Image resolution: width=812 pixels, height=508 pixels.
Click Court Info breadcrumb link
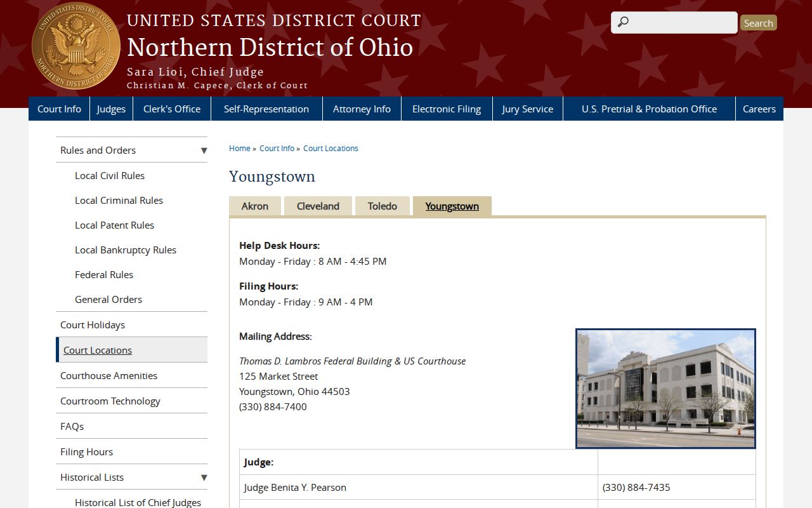point(277,148)
